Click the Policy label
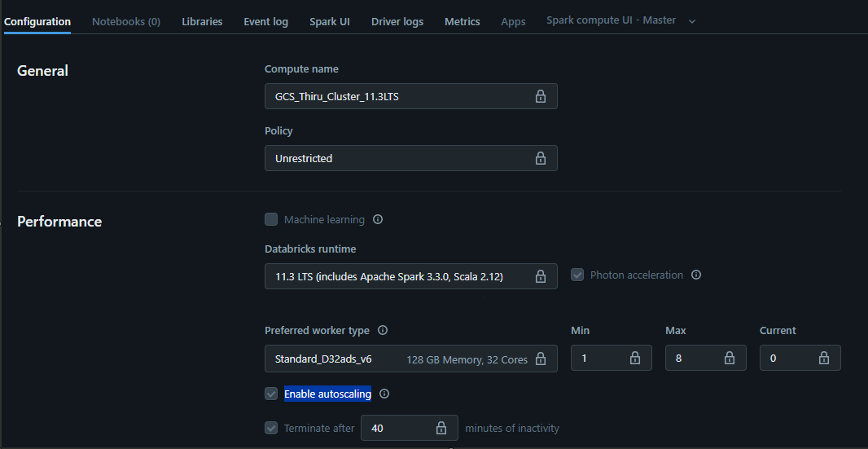Image resolution: width=868 pixels, height=449 pixels. (278, 131)
